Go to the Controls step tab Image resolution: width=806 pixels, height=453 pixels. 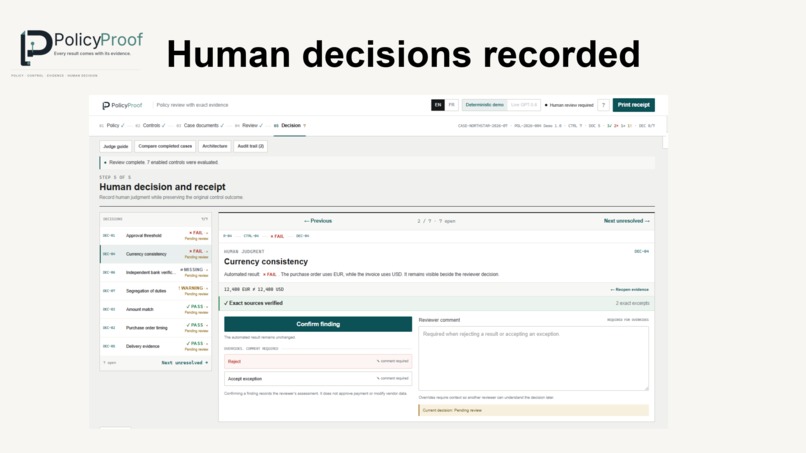(151, 125)
